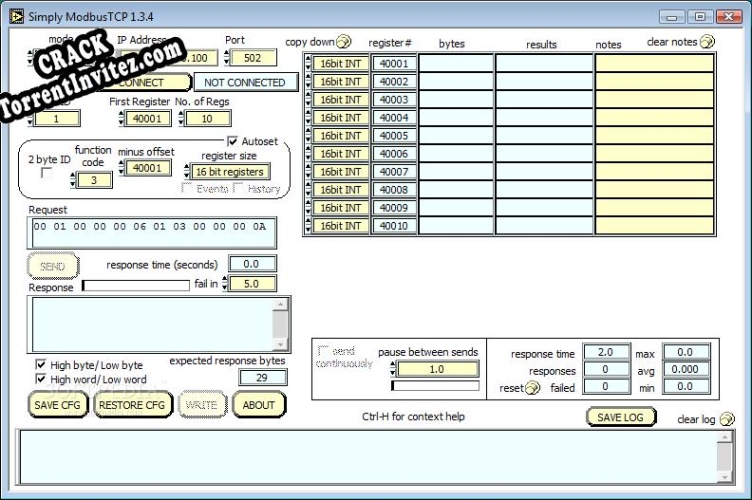The height and width of the screenshot is (500, 752).
Task: Enable the 2 byte ID checkbox
Action: tap(47, 173)
